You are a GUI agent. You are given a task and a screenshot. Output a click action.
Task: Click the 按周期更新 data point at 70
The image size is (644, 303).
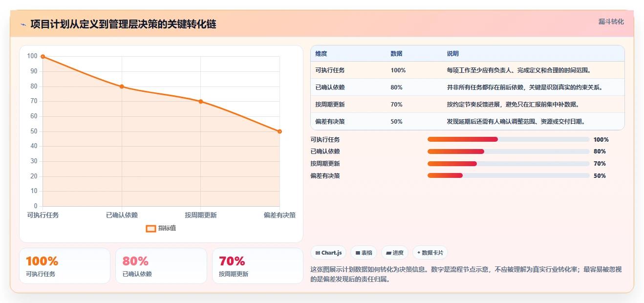pyautogui.click(x=201, y=102)
